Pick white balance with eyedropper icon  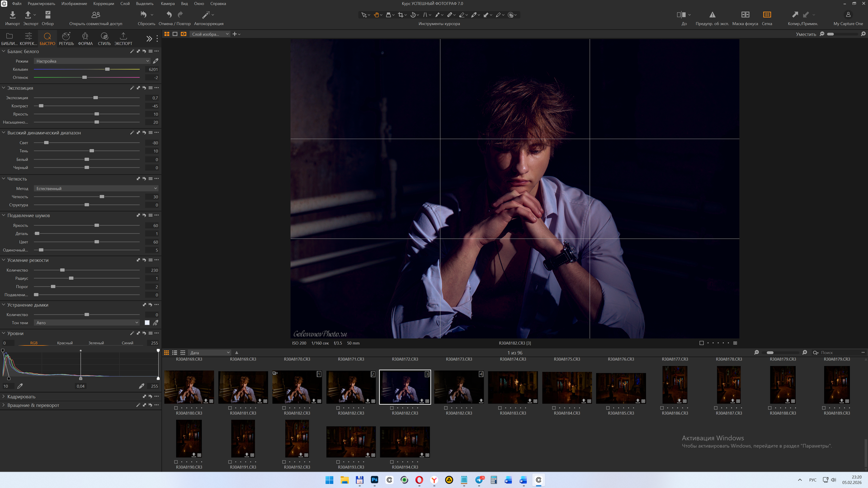pos(156,61)
